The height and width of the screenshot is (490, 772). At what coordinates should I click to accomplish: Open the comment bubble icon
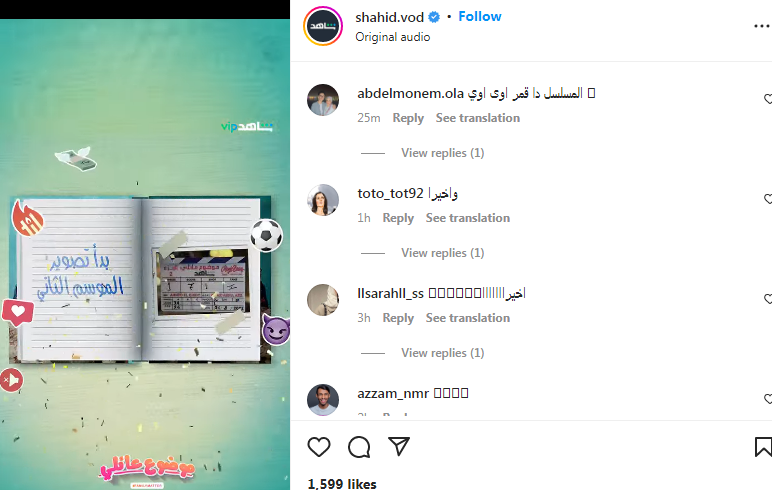359,447
